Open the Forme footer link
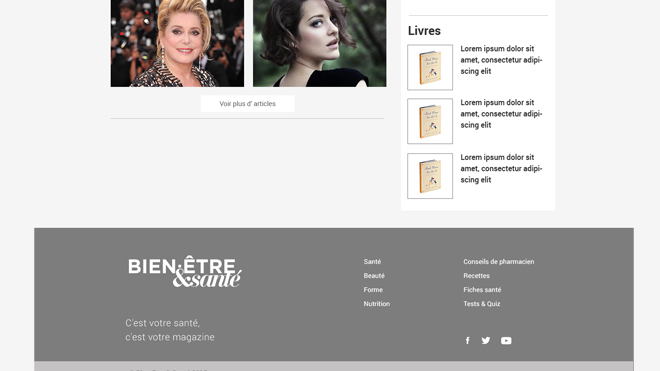Screen dimensions: 660x371 [373, 290]
